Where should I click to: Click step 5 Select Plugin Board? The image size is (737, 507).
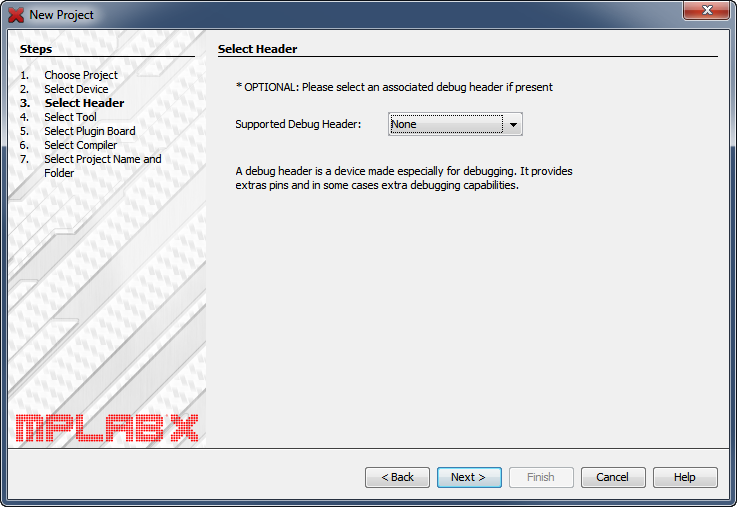coord(90,131)
